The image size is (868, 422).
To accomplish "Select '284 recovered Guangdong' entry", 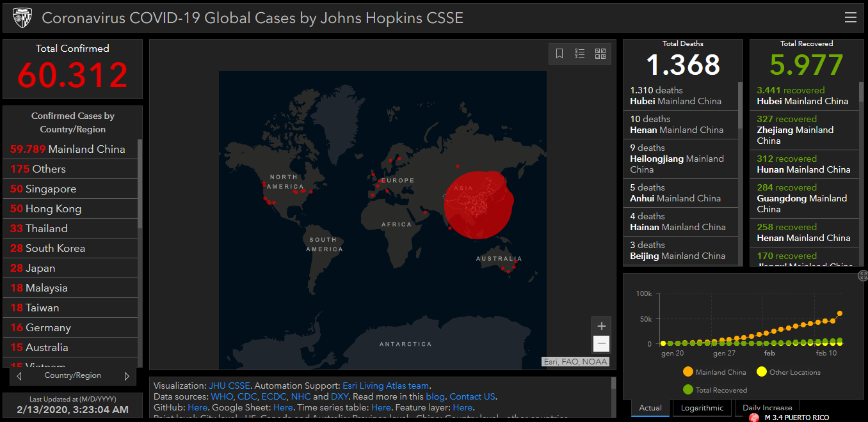I will click(805, 198).
